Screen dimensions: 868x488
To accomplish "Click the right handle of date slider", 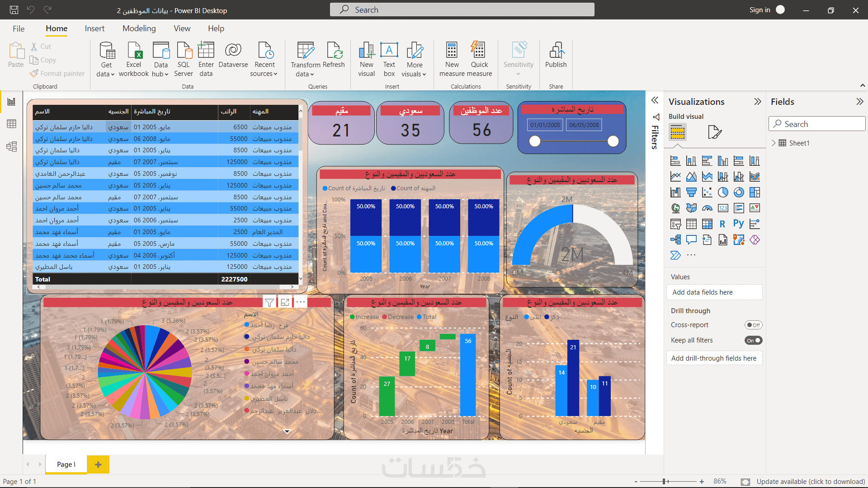I will (x=613, y=141).
